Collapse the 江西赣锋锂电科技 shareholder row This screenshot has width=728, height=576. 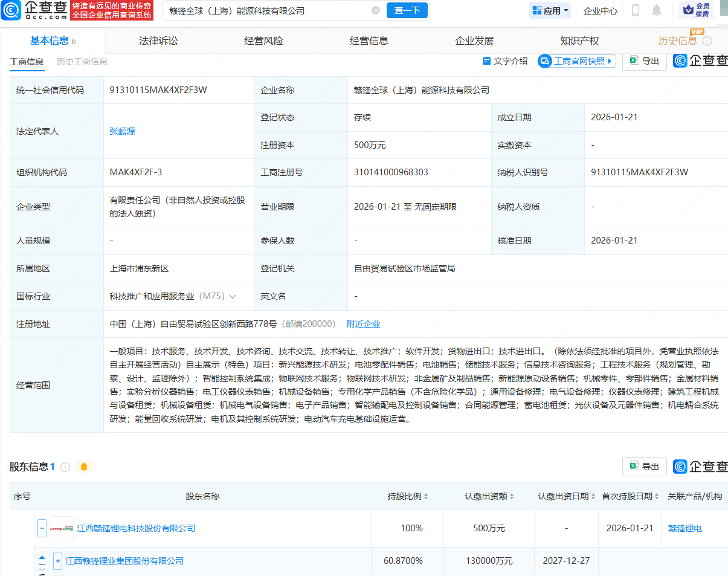pos(42,528)
